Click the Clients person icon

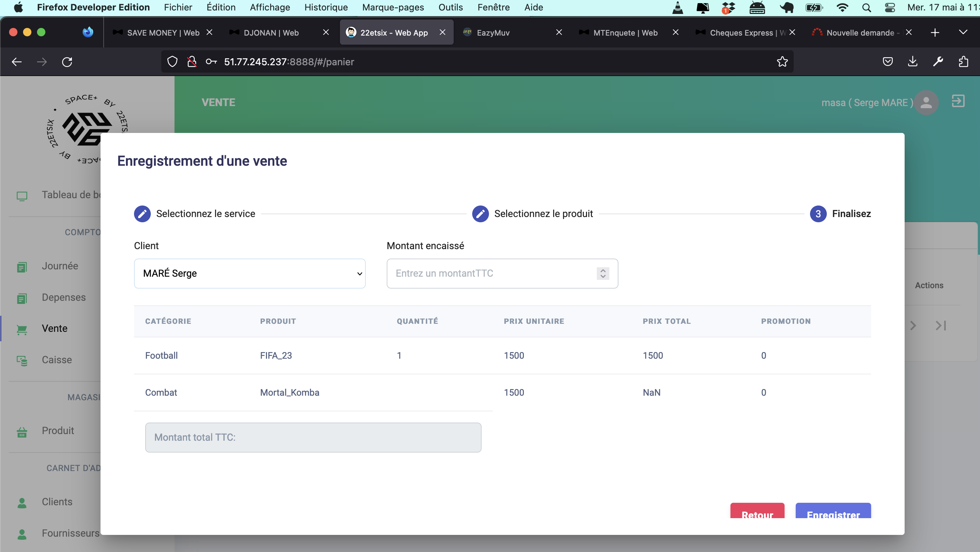point(22,503)
